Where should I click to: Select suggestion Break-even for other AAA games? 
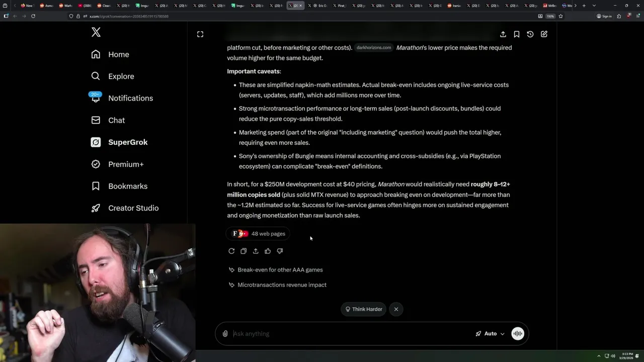point(276,270)
